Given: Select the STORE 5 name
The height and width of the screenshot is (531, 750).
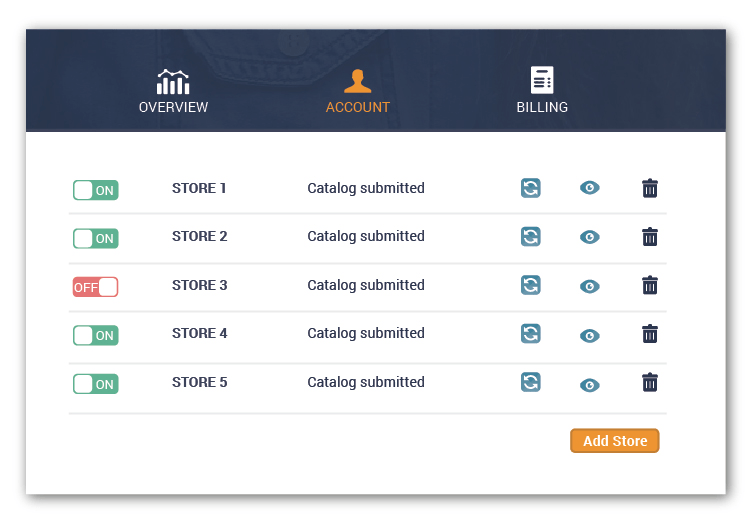Looking at the screenshot, I should 199,382.
